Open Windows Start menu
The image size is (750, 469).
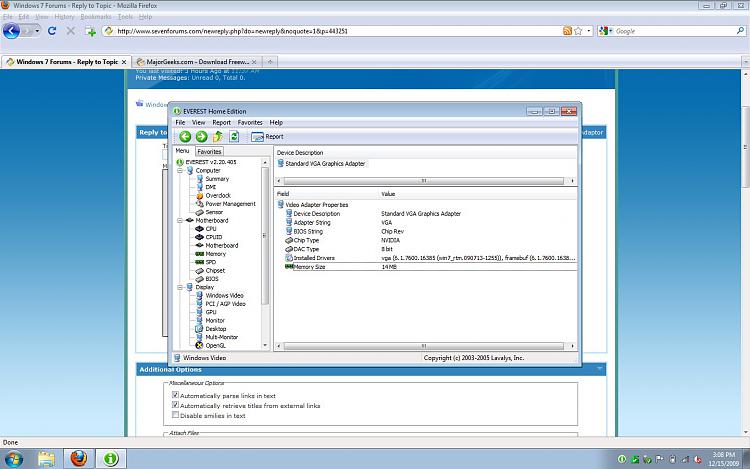coord(13,459)
